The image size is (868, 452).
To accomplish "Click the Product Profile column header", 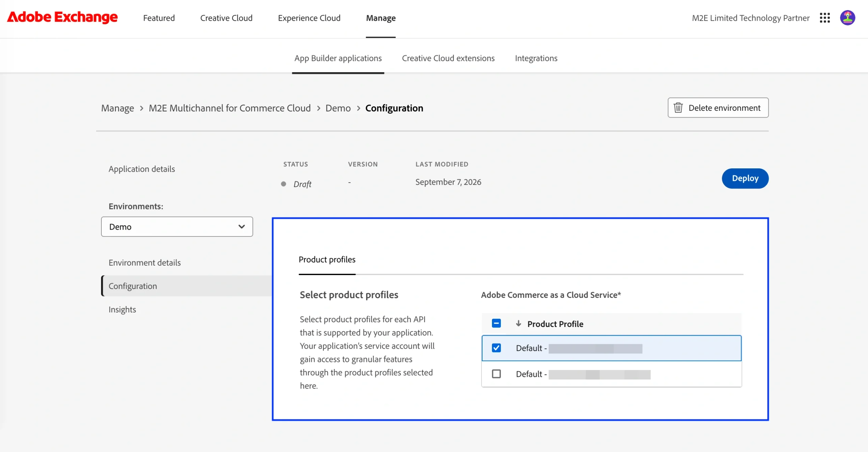I will point(555,324).
